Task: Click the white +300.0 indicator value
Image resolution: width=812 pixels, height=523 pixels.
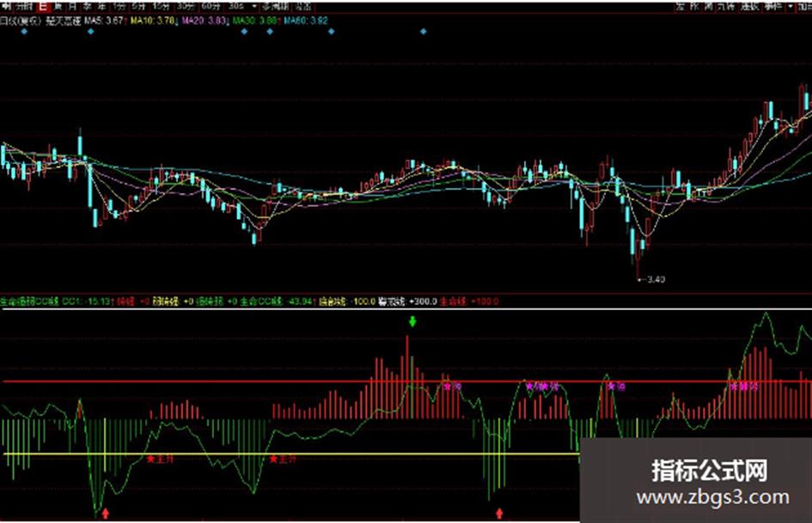Action: tap(423, 301)
